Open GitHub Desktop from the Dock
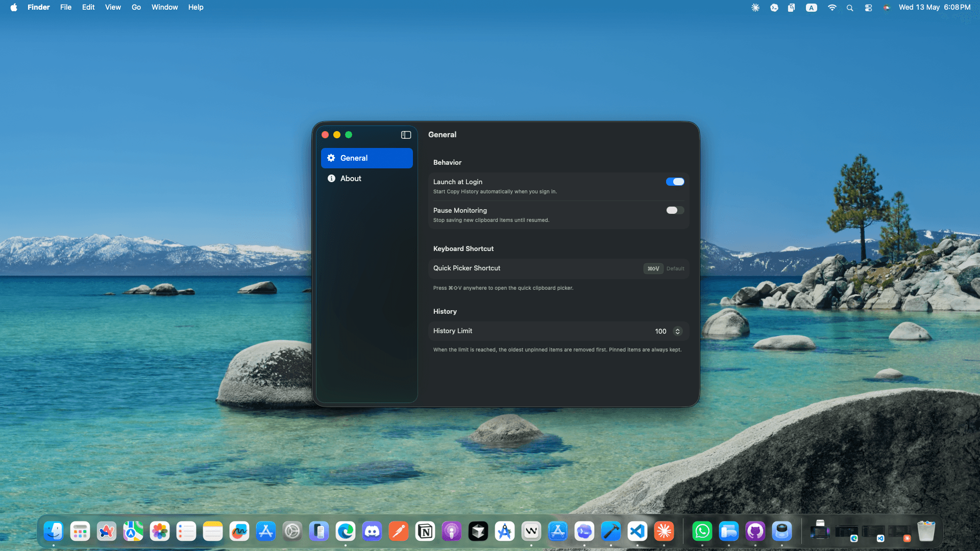980x551 pixels. [755, 532]
